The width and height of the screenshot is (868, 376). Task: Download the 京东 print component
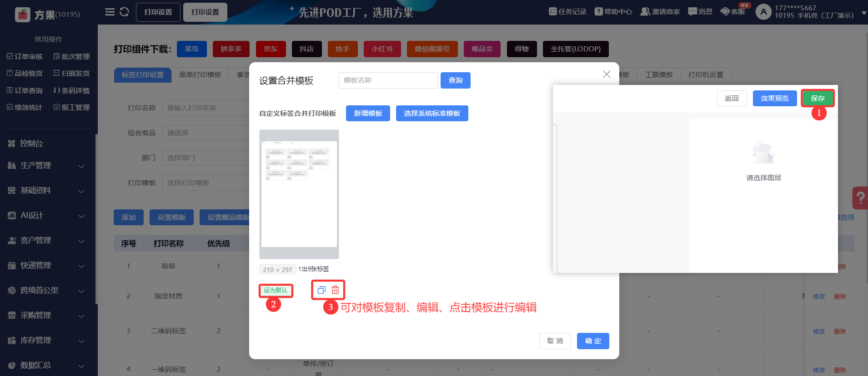[271, 49]
